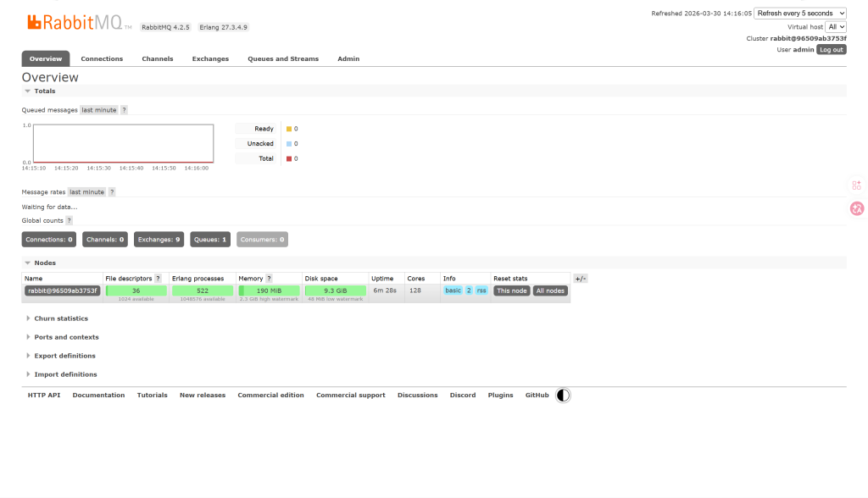Click the help icon next to Queued messages
Screen dimensions: 868x498
[125, 110]
